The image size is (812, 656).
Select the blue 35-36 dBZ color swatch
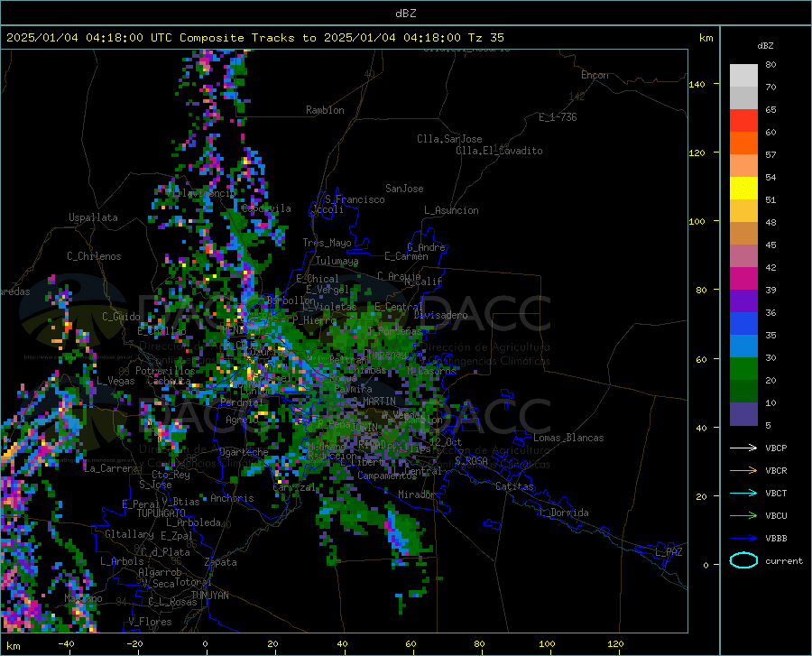743,324
